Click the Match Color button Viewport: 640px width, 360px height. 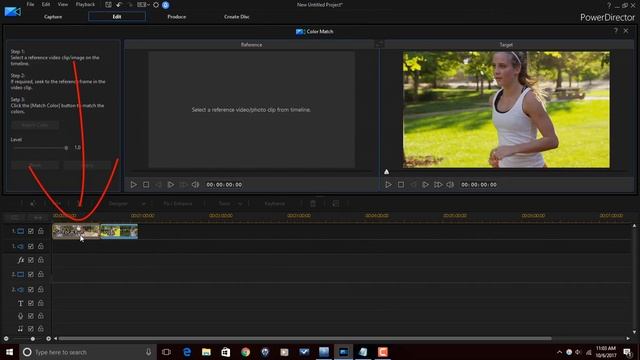point(35,125)
